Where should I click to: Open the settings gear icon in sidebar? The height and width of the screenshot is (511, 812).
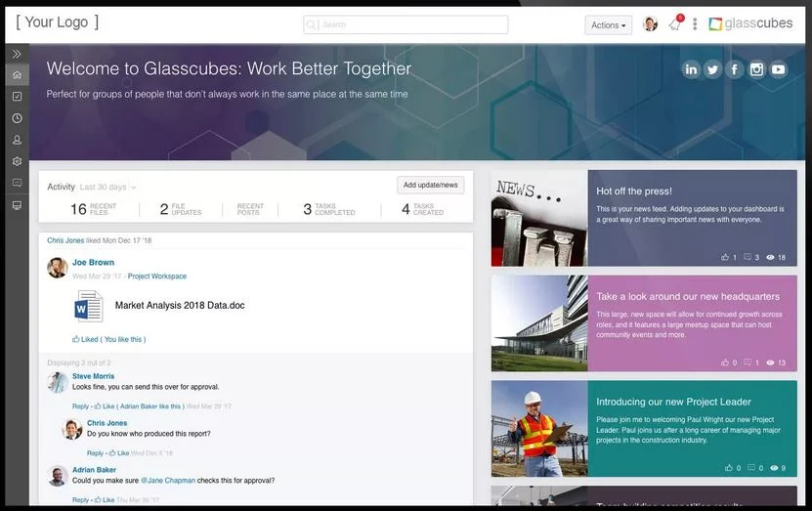(x=17, y=161)
